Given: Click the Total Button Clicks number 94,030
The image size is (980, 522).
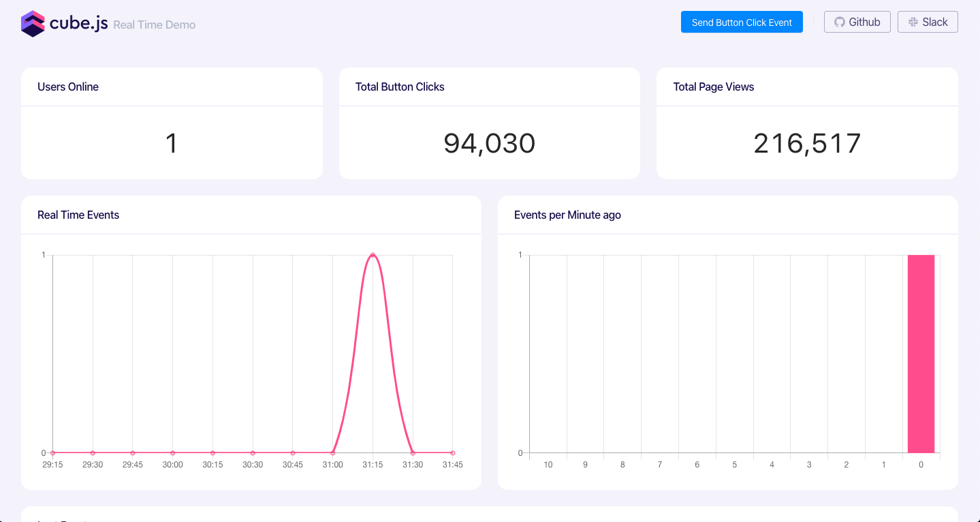Looking at the screenshot, I should click(x=490, y=143).
